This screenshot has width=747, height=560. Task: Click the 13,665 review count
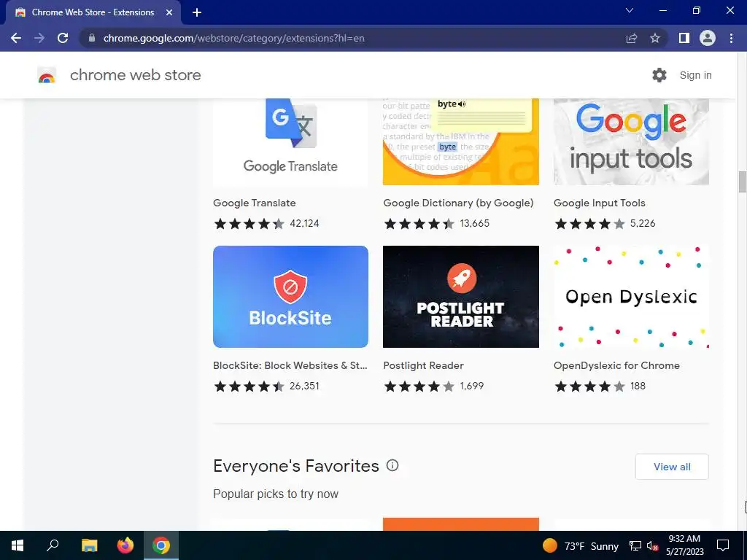pyautogui.click(x=474, y=223)
